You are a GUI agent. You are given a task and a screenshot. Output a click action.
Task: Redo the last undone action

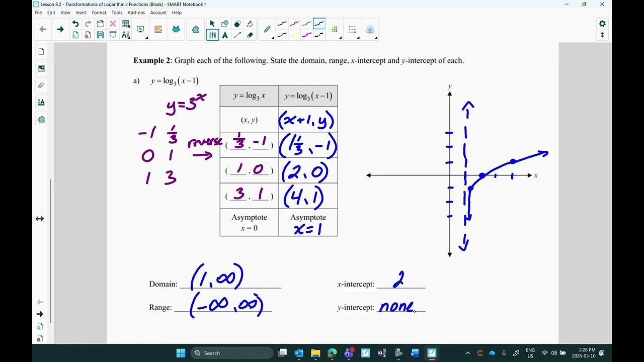coord(88,24)
